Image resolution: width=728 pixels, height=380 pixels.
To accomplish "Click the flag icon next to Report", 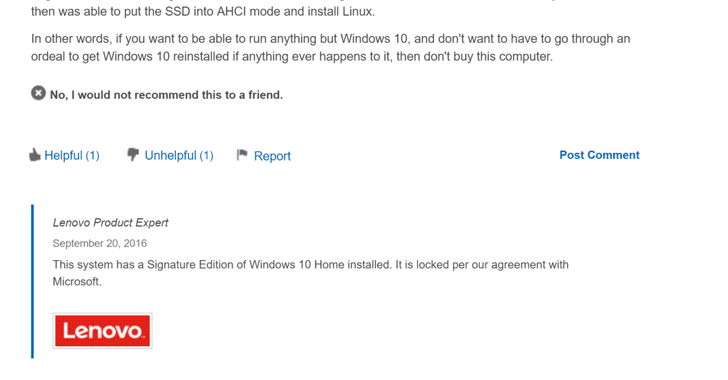I will click(242, 155).
